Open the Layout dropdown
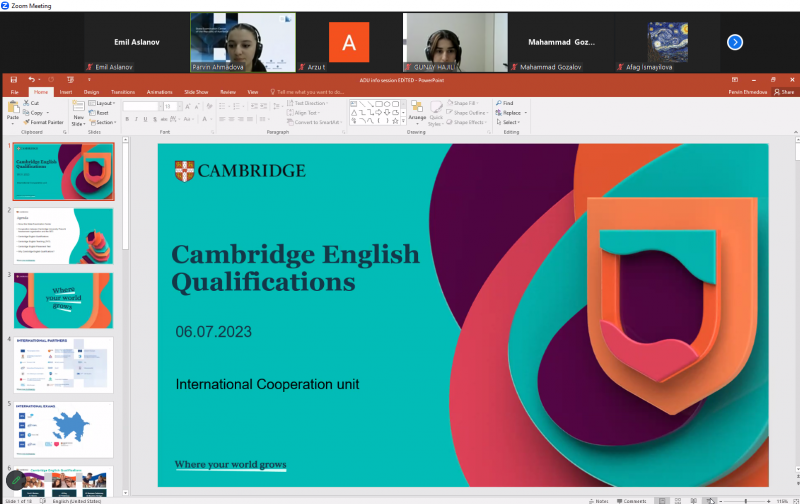Viewport: 800px width, 504px height. tap(102, 103)
